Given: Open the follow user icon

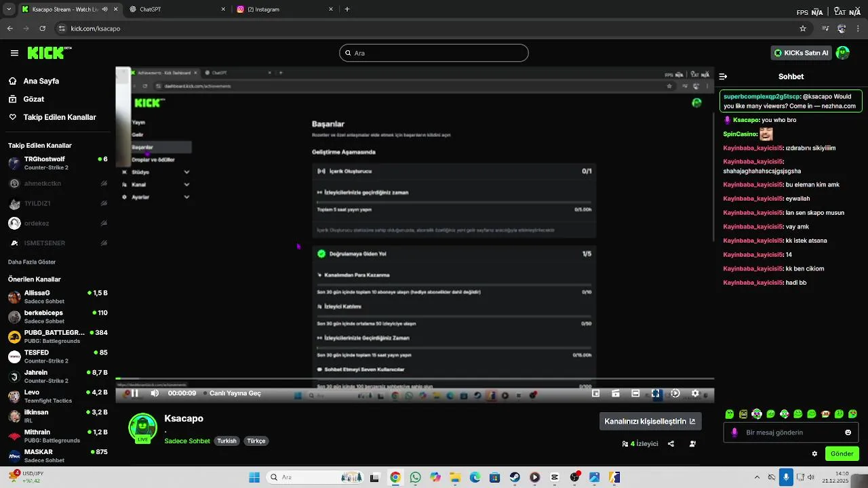Looking at the screenshot, I should point(692,444).
